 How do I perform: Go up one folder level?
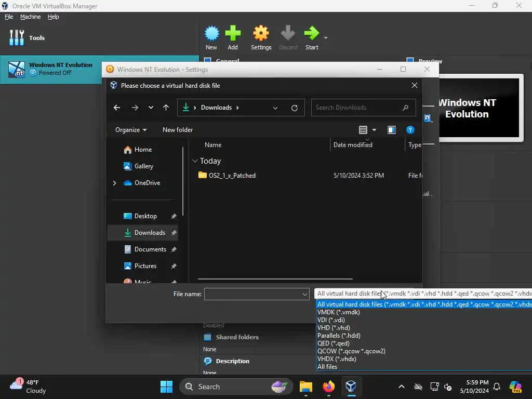coord(166,108)
